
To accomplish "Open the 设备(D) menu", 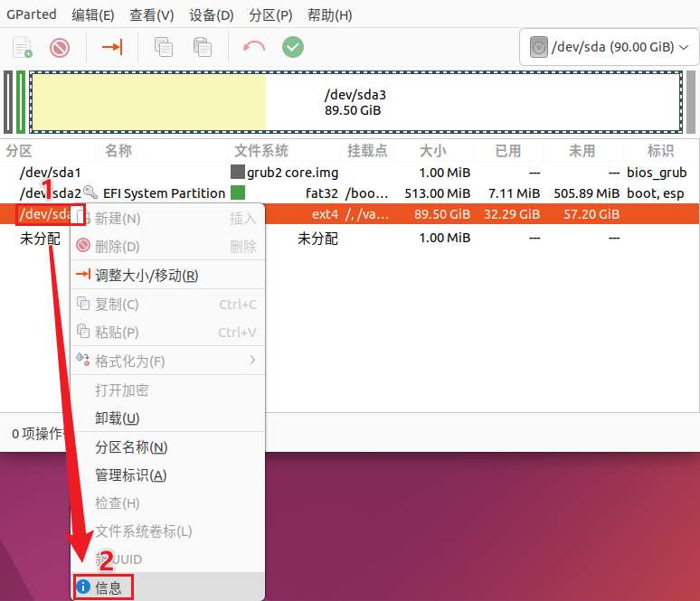I will pyautogui.click(x=212, y=15).
